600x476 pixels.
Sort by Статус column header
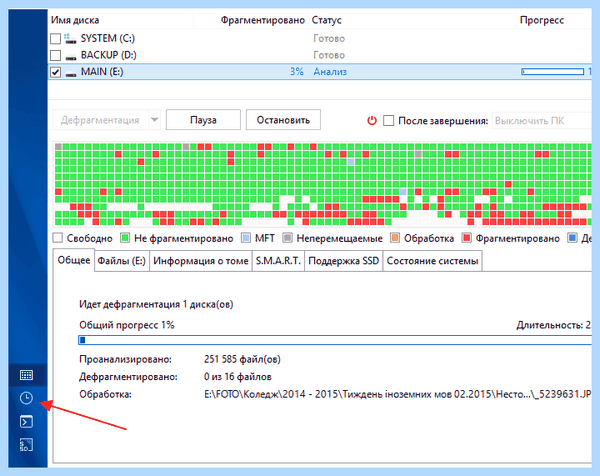(x=326, y=20)
